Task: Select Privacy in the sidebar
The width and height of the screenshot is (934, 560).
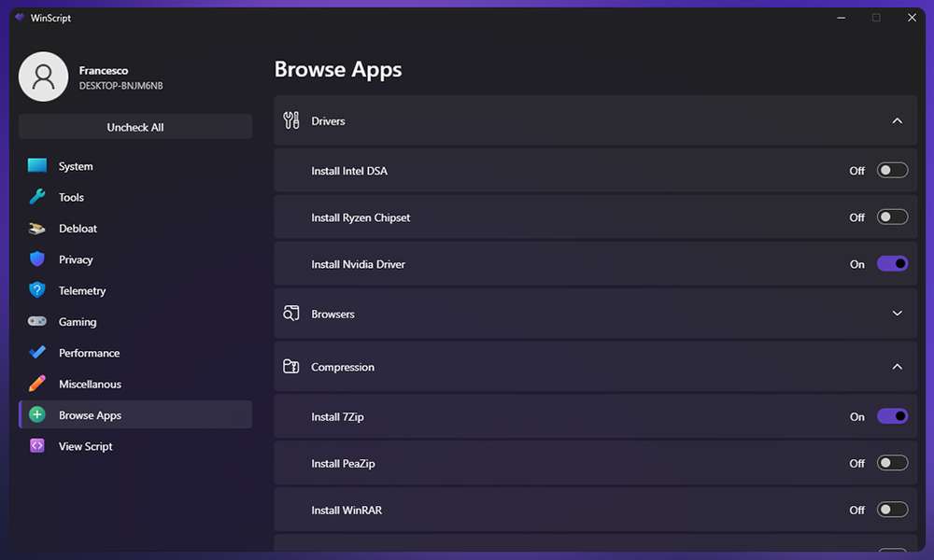Action: (x=135, y=259)
